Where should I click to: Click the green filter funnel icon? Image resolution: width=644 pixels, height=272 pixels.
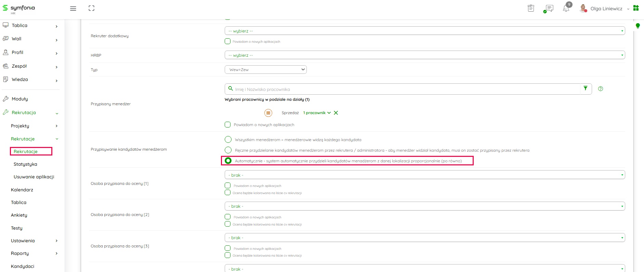586,89
